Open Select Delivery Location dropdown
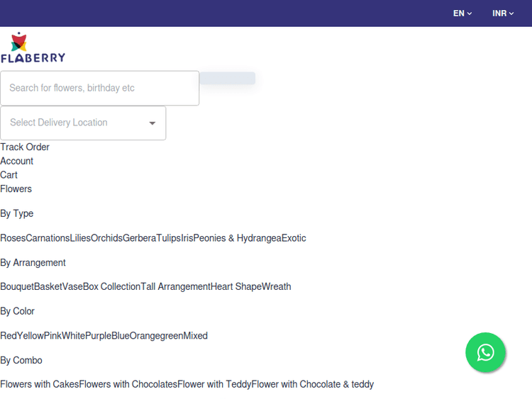Image resolution: width=532 pixels, height=399 pixels. pos(83,123)
